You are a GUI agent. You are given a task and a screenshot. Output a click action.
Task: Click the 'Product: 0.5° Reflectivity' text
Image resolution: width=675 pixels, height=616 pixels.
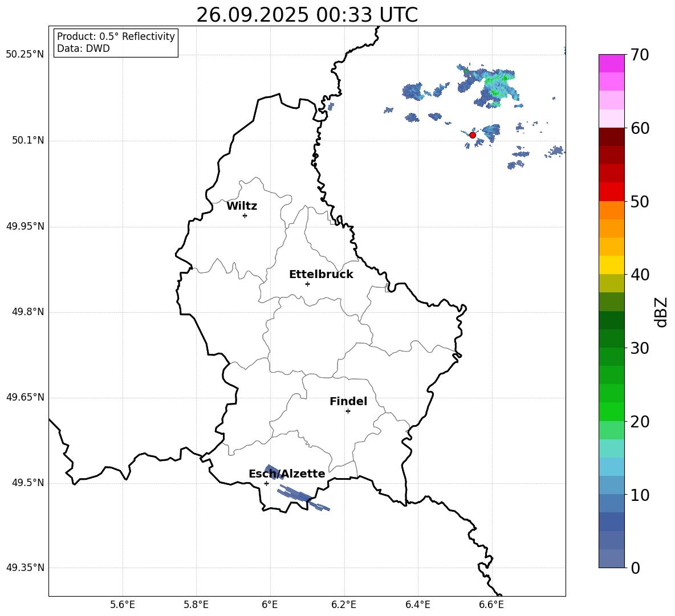click(116, 36)
